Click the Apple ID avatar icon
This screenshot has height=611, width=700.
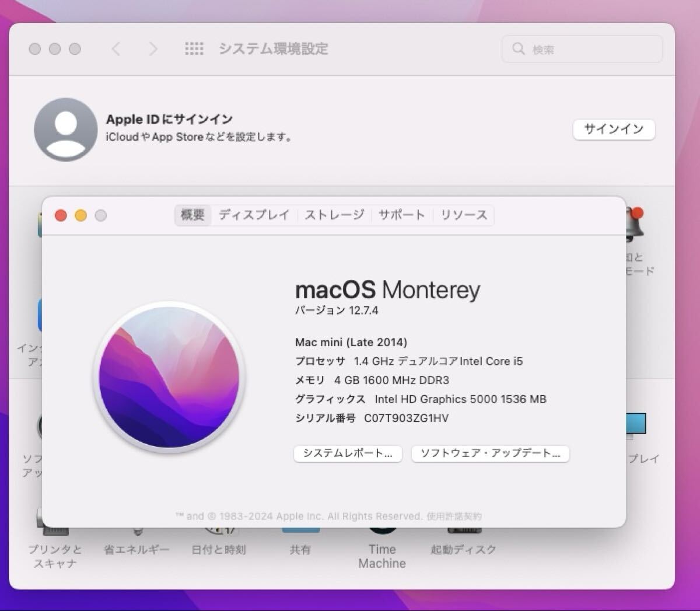(x=65, y=129)
